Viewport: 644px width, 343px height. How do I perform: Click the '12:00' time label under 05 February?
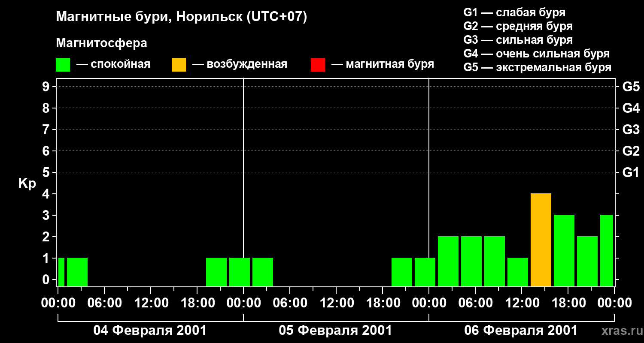336,303
